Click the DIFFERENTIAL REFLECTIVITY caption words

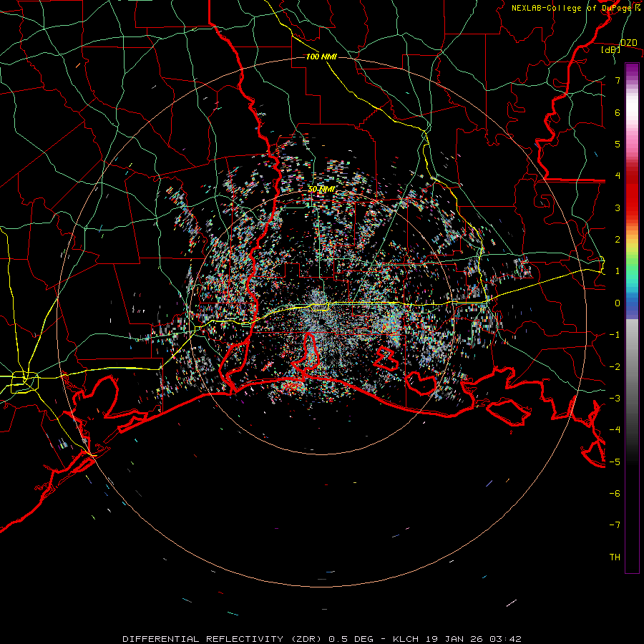pos(203,639)
